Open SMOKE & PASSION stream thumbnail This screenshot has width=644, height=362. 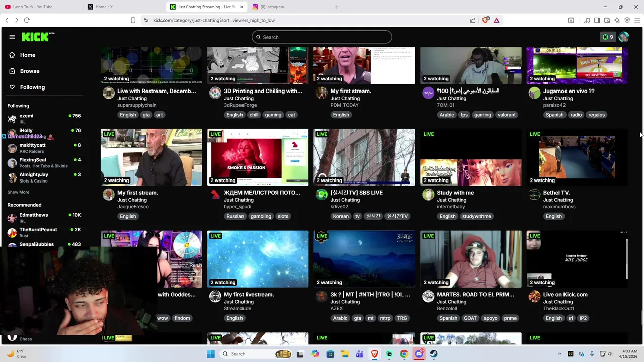(258, 157)
